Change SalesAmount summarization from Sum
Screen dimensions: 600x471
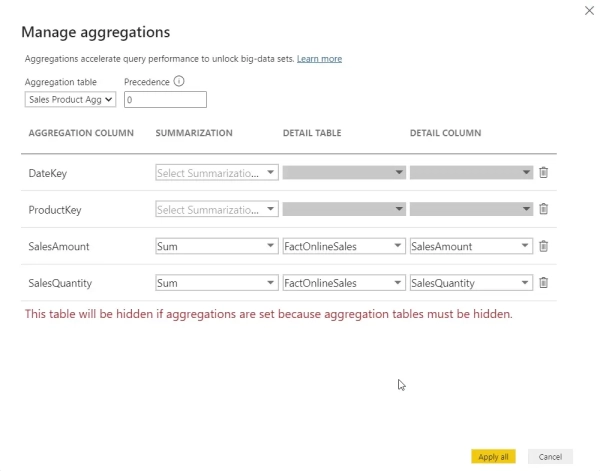coord(216,246)
